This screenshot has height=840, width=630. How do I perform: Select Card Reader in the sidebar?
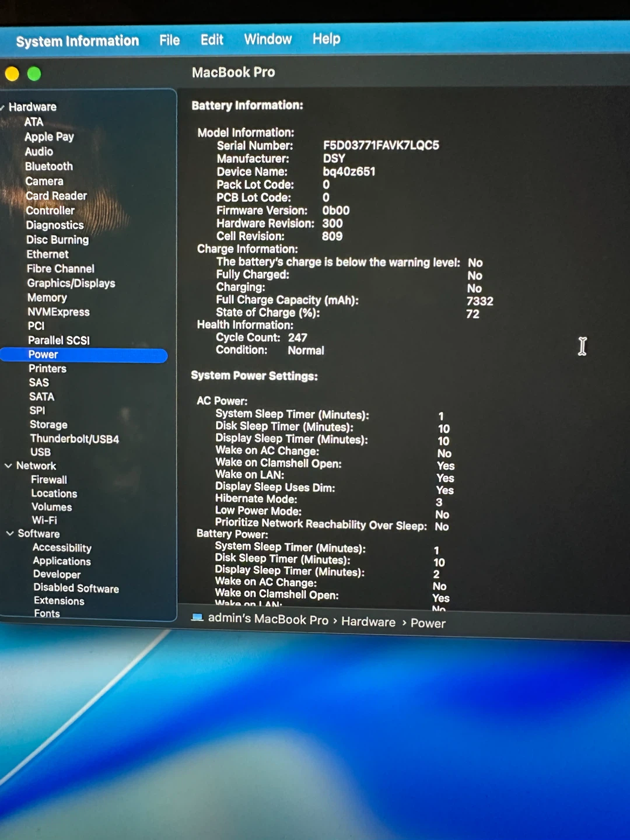55,196
